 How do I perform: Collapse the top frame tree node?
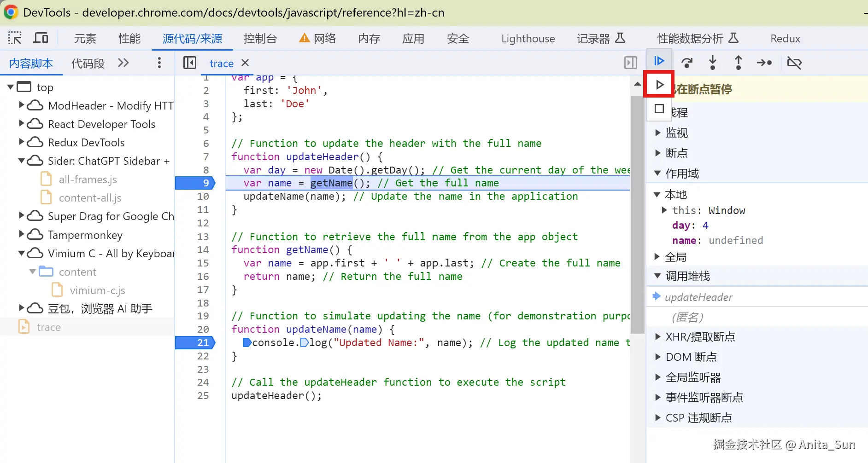(11, 87)
